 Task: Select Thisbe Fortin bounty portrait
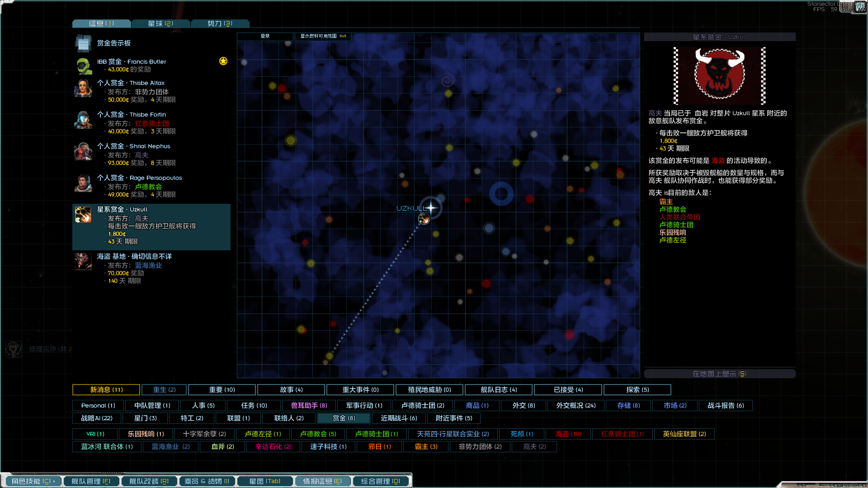click(x=83, y=120)
